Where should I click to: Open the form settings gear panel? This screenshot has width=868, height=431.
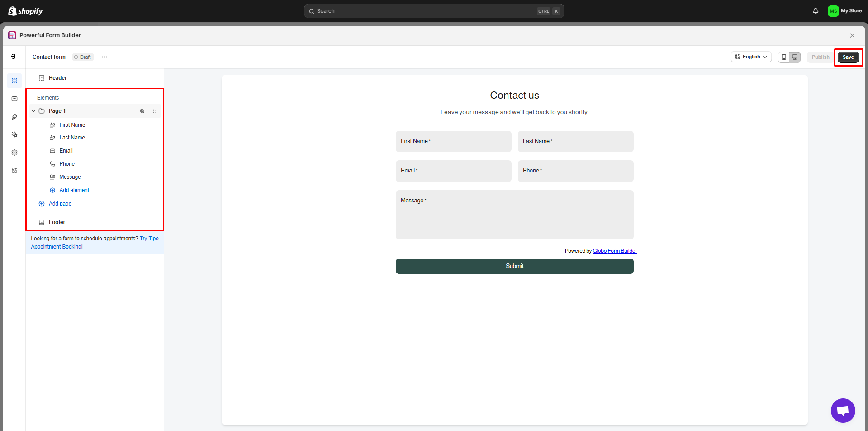point(14,153)
